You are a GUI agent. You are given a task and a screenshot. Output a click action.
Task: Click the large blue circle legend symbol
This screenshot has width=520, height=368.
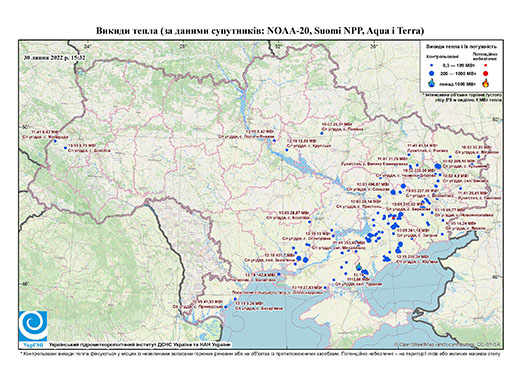[431, 73]
